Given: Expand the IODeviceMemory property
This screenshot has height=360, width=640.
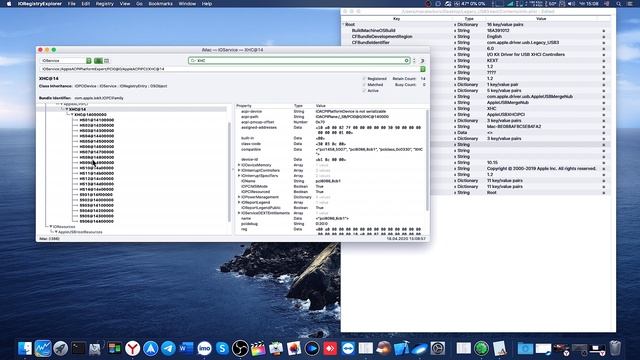Looking at the screenshot, I should coord(239,165).
